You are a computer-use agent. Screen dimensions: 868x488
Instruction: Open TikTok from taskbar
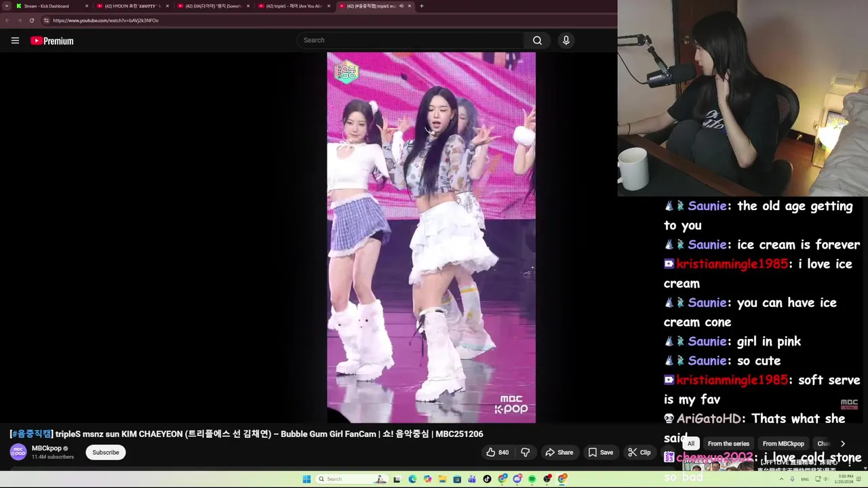[x=487, y=479]
